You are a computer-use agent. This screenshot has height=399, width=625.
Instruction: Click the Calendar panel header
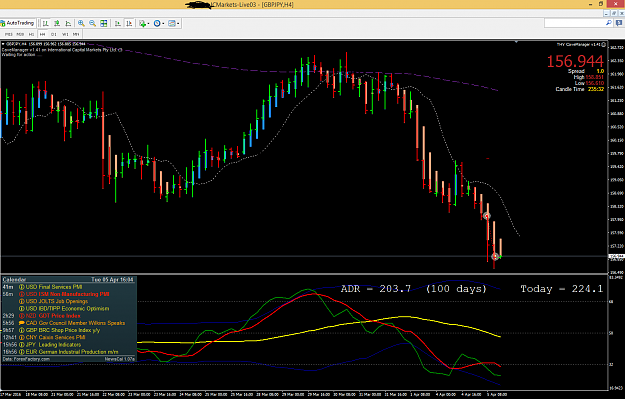[x=69, y=279]
